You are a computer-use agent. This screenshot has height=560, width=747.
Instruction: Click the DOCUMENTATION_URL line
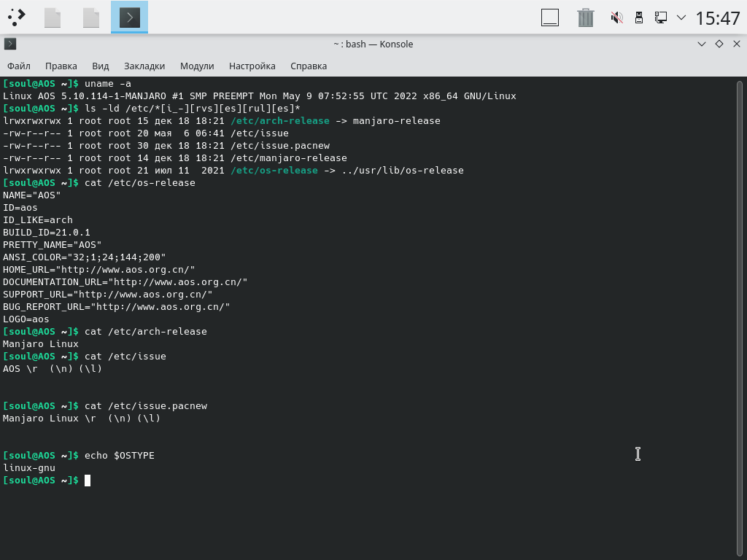pyautogui.click(x=125, y=282)
